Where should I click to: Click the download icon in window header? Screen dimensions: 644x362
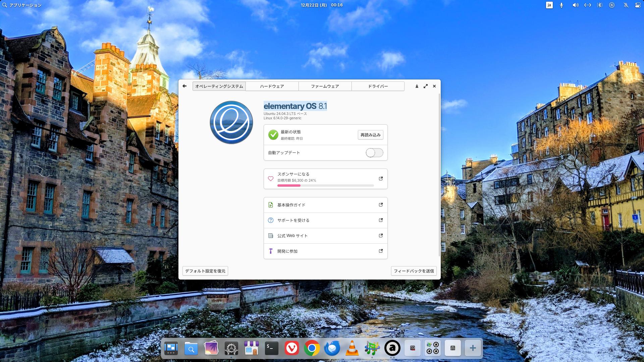(x=417, y=86)
